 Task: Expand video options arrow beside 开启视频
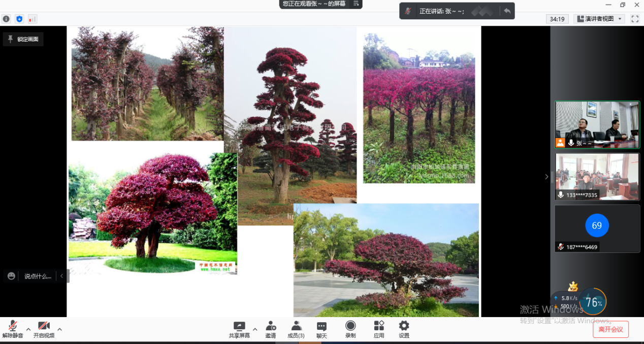(x=59, y=329)
